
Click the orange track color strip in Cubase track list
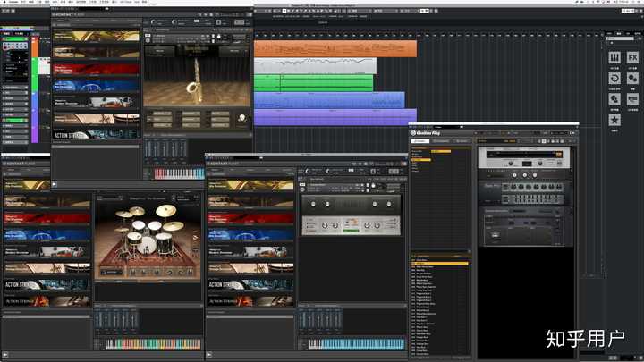tap(35, 47)
